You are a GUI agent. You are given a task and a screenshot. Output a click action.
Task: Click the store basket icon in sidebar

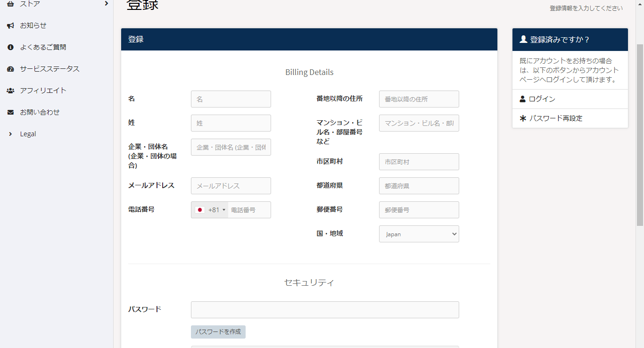[10, 4]
